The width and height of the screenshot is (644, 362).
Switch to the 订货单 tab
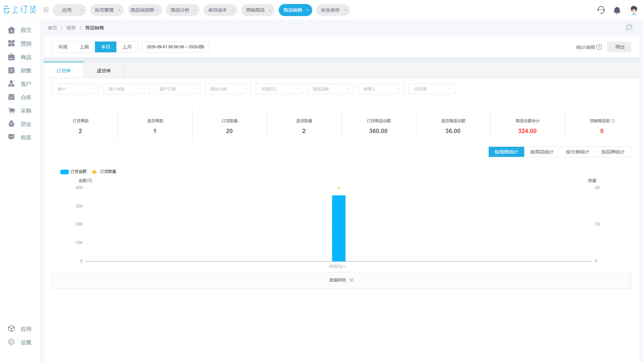(63, 70)
